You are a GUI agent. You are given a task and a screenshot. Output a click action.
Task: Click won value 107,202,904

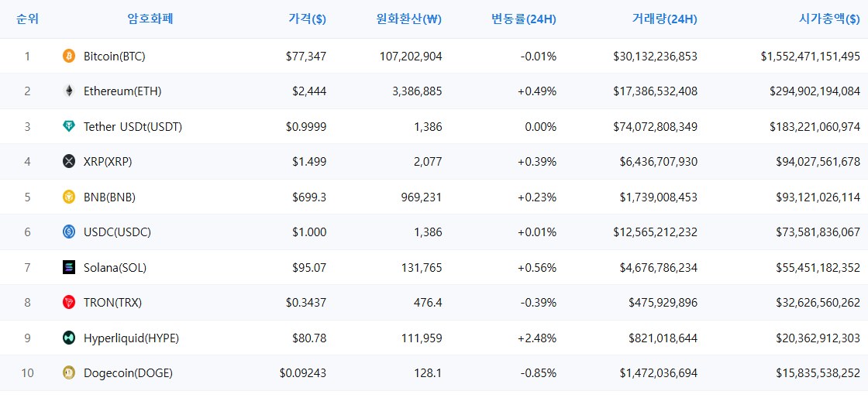(x=412, y=56)
